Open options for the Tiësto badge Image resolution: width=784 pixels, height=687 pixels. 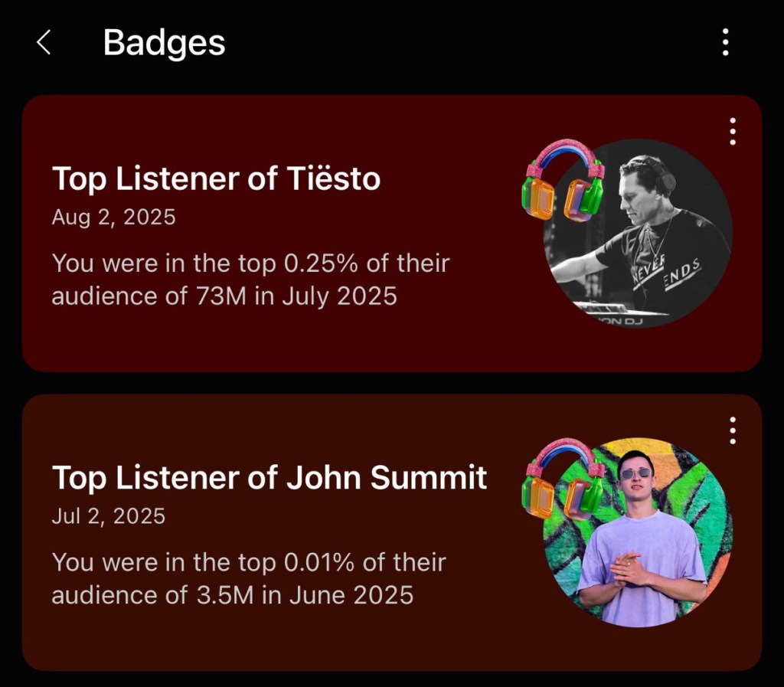pos(733,132)
